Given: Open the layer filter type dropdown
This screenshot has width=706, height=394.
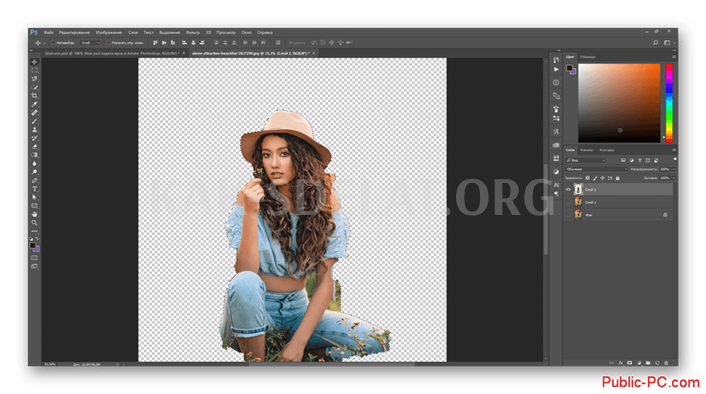Looking at the screenshot, I should pos(586,160).
